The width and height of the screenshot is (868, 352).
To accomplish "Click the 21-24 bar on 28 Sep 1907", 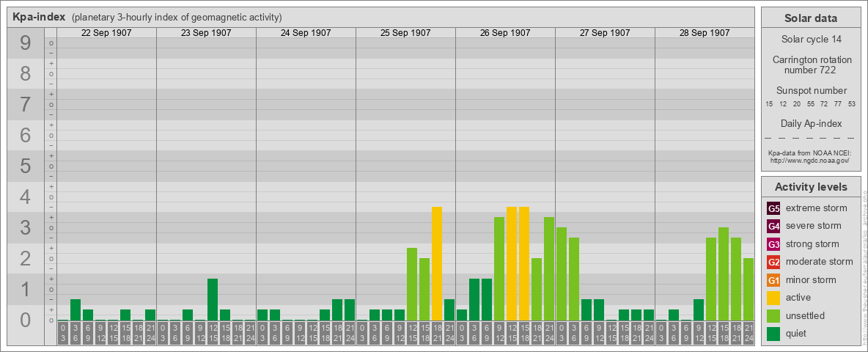I will pyautogui.click(x=748, y=290).
